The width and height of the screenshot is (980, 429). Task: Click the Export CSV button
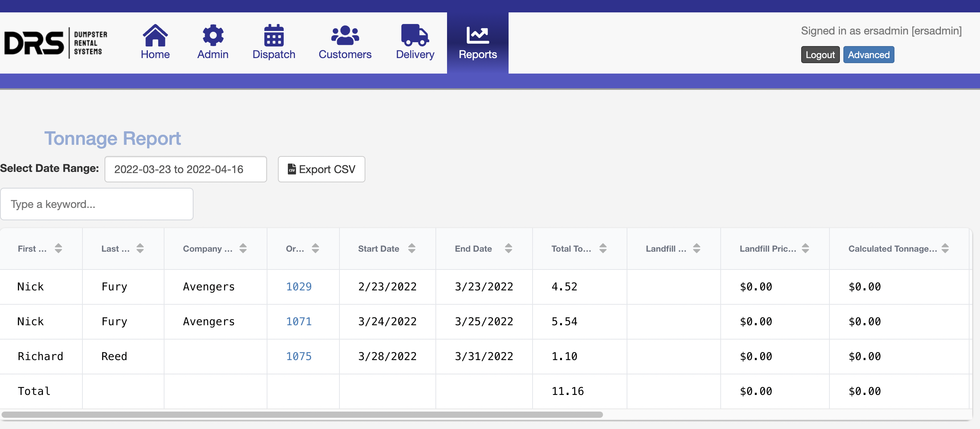321,169
